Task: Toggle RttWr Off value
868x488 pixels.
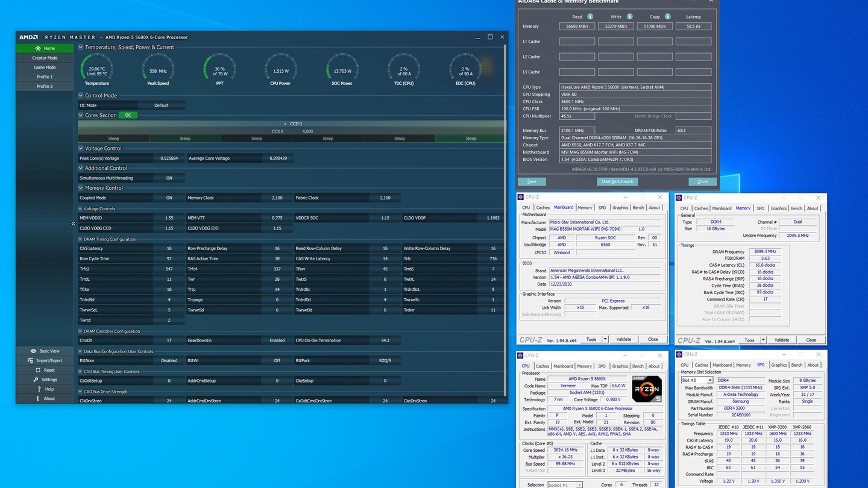Action: [277, 360]
